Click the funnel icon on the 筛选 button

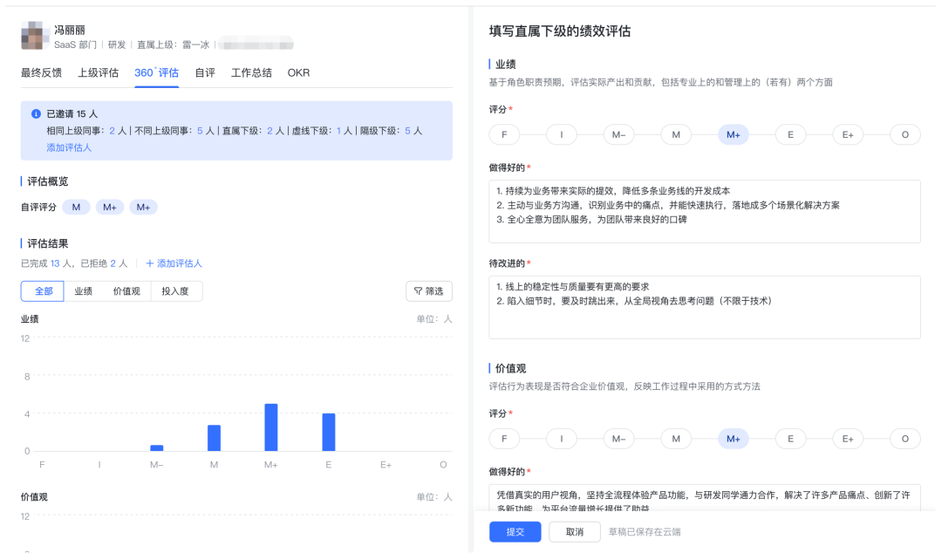coord(418,290)
